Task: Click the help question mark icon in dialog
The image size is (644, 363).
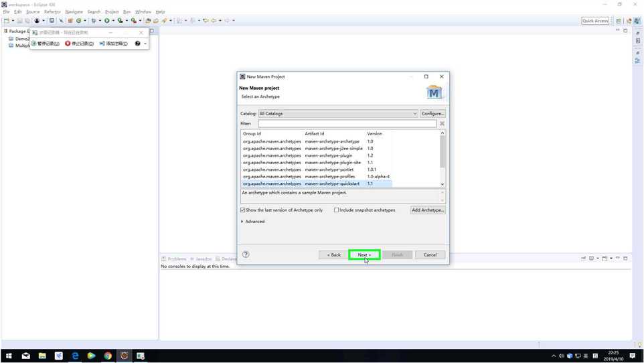Action: pyautogui.click(x=246, y=255)
